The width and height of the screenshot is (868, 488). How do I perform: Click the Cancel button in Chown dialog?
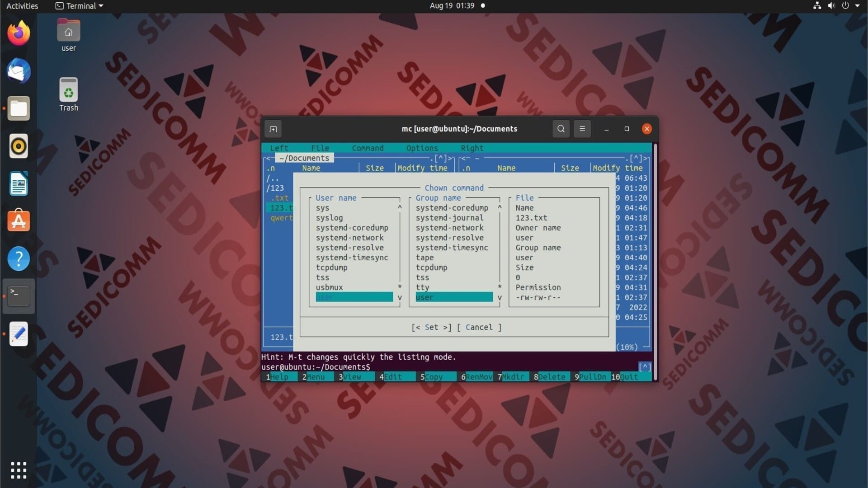(x=479, y=327)
